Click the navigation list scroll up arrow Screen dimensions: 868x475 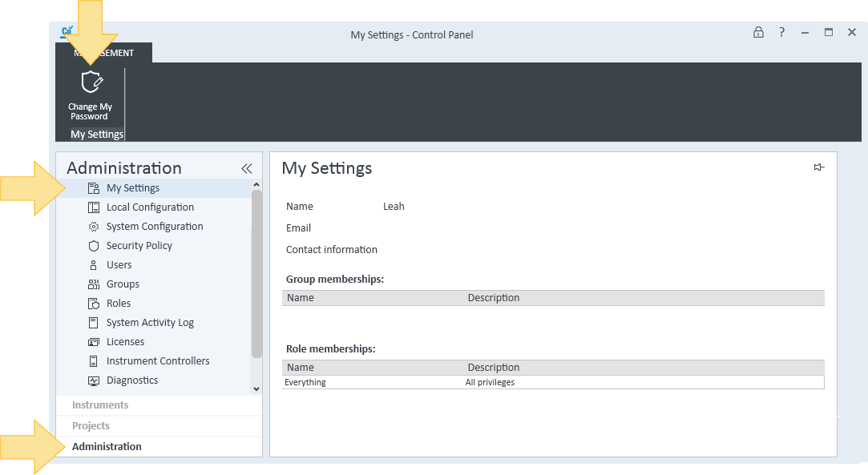256,185
